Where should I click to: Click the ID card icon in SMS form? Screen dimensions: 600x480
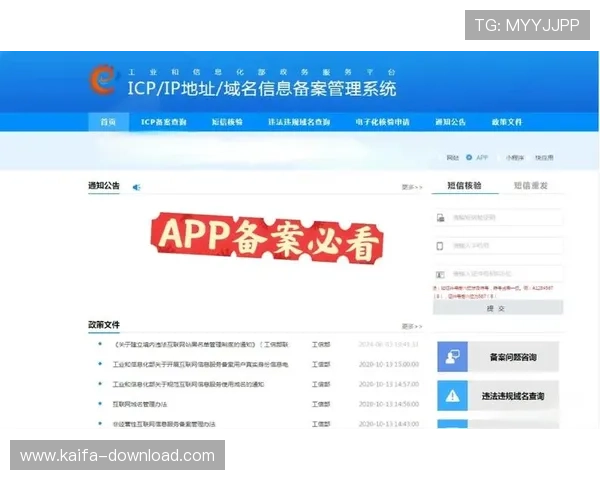pyautogui.click(x=440, y=274)
